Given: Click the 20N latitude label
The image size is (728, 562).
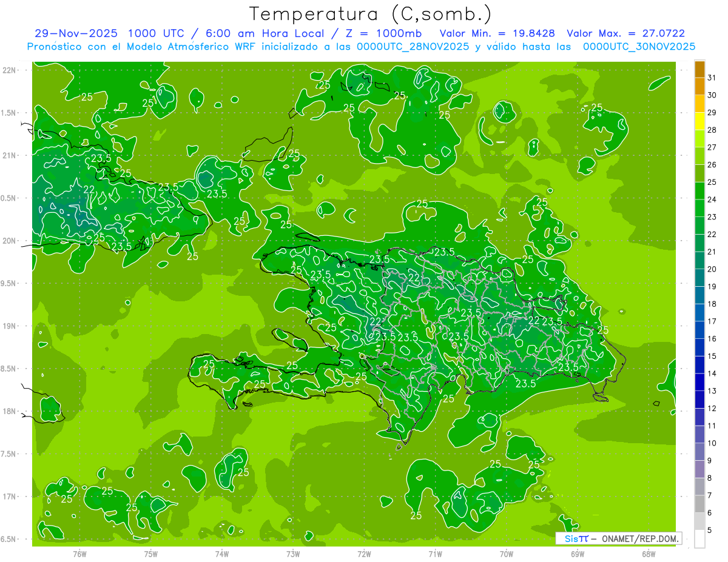Looking at the screenshot, I should [x=10, y=241].
